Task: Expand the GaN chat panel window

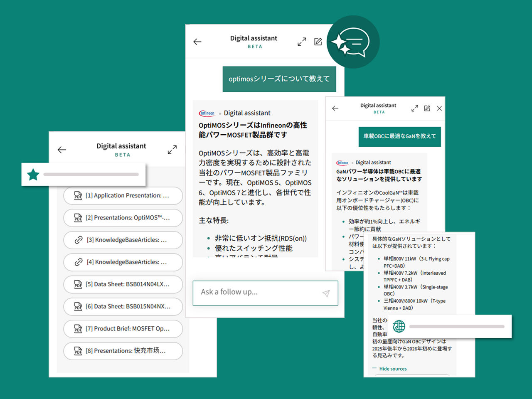Action: [x=414, y=108]
